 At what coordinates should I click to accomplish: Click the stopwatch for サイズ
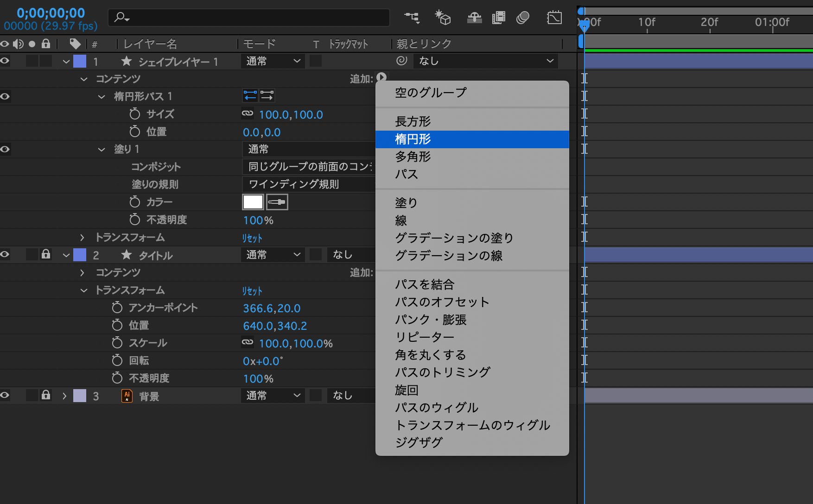[135, 114]
